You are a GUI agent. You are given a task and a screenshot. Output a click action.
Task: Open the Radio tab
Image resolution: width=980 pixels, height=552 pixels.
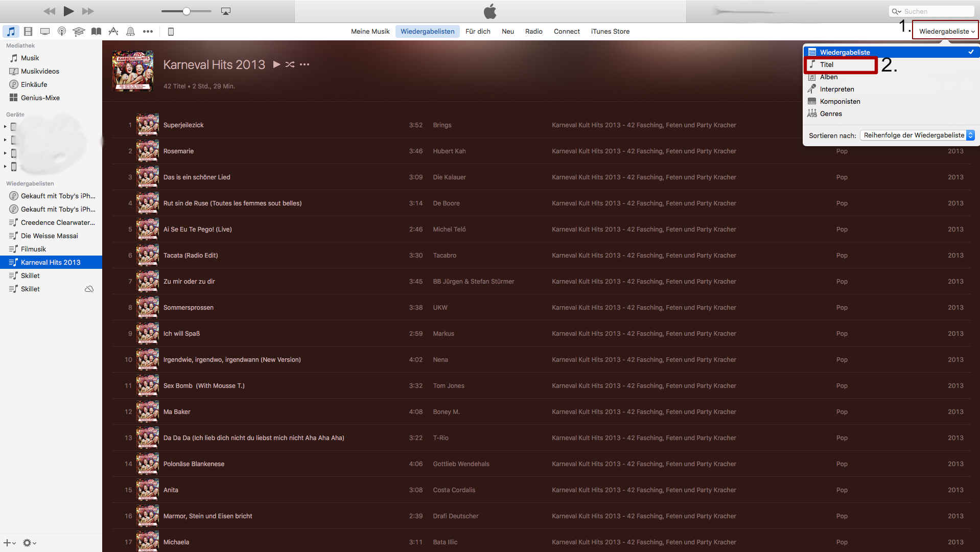[533, 31]
